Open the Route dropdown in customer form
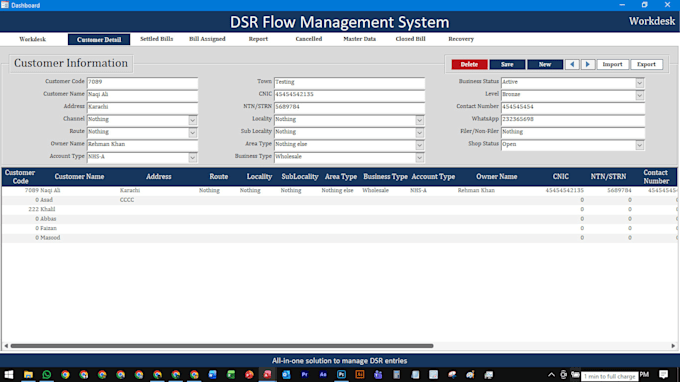 point(193,132)
